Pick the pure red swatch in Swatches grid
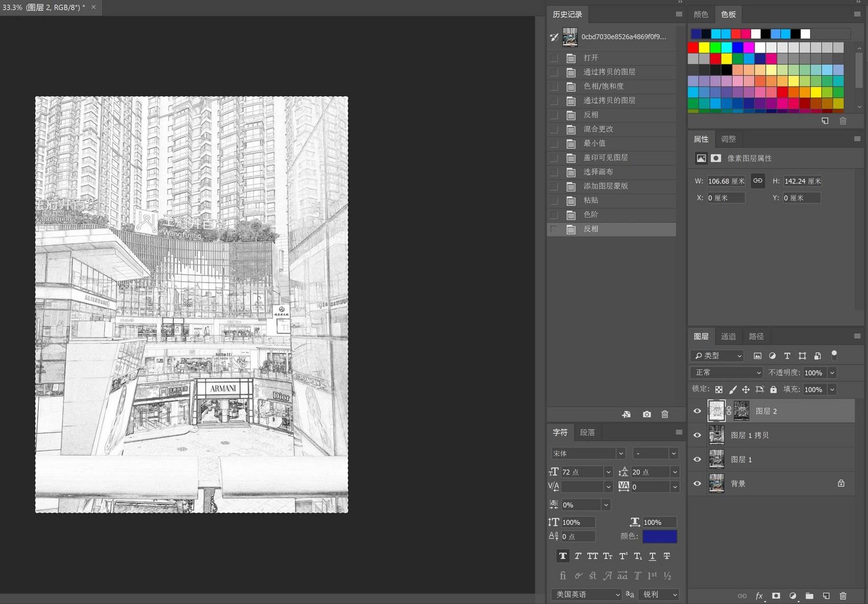The height and width of the screenshot is (604, 868). click(x=693, y=47)
